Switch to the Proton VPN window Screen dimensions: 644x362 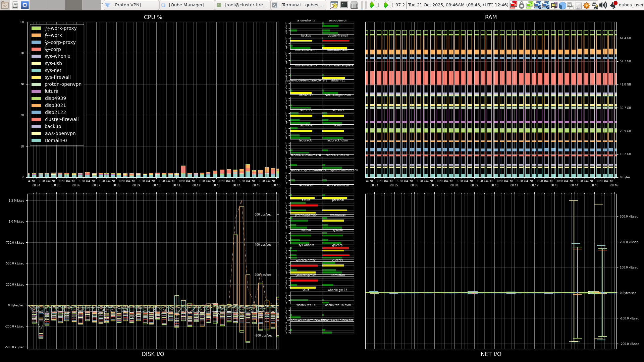pyautogui.click(x=131, y=5)
